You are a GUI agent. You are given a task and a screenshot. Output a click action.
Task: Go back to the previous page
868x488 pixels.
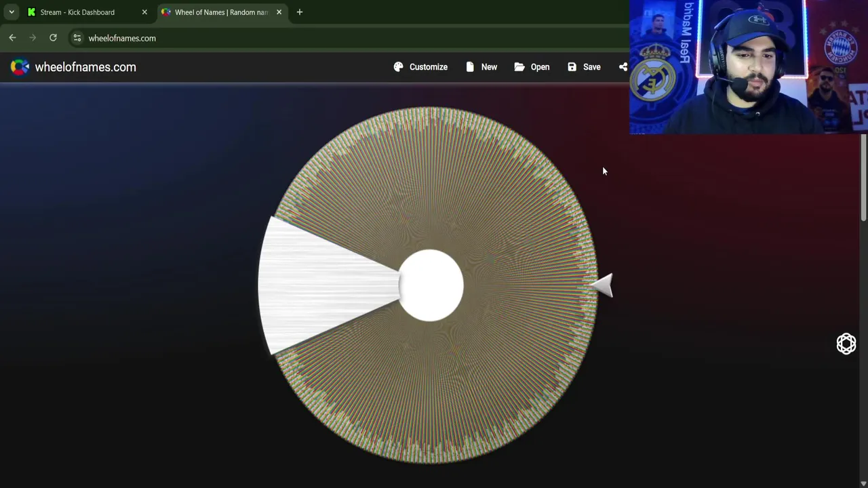[12, 38]
